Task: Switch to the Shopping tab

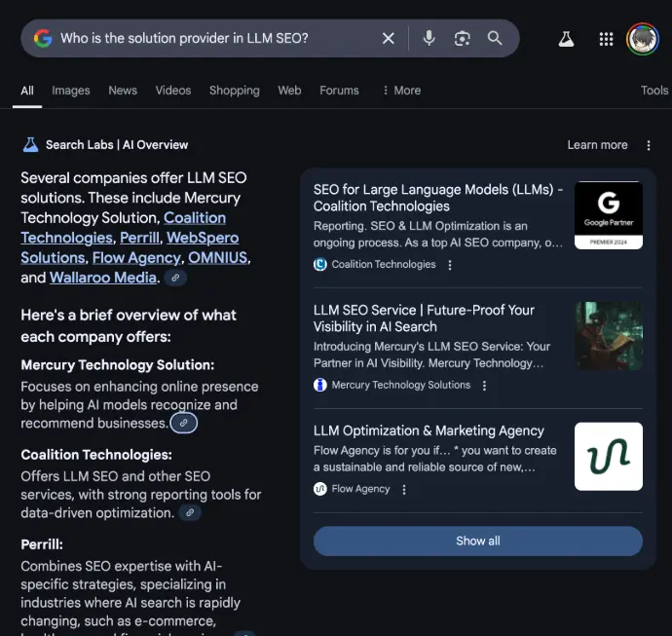Action: (x=235, y=91)
